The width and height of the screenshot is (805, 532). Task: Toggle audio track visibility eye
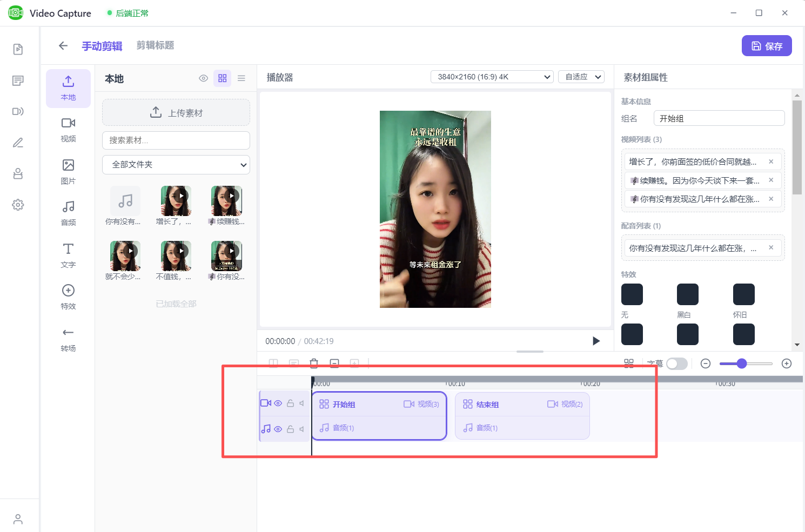278,429
